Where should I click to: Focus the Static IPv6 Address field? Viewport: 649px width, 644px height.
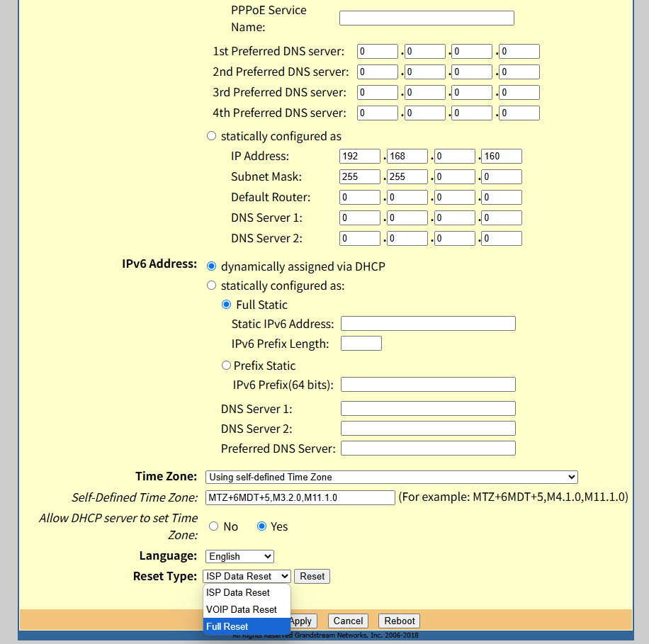tap(428, 324)
